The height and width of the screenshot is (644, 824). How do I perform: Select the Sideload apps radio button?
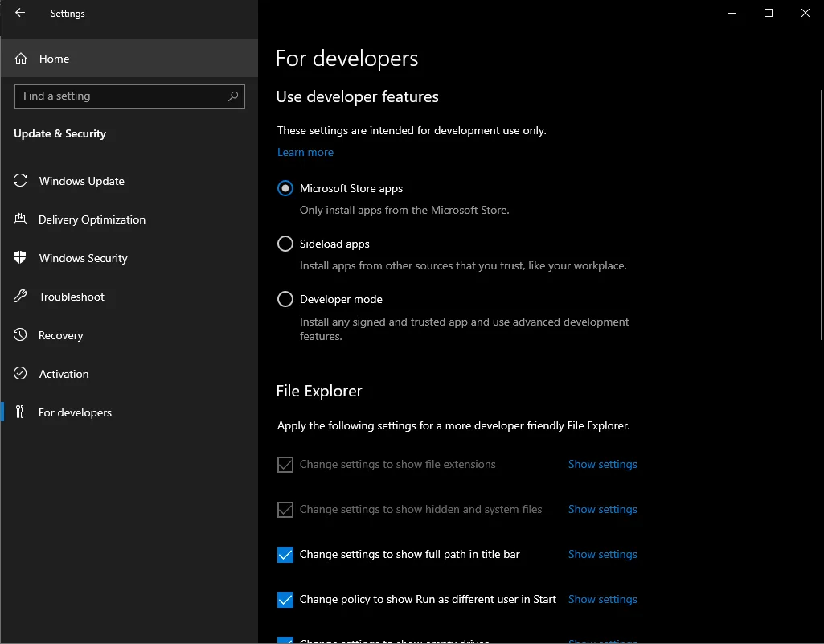point(285,244)
